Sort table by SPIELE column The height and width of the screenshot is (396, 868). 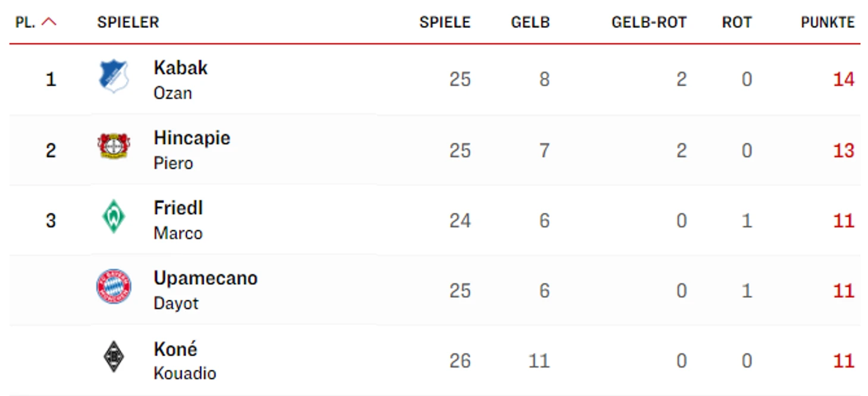click(x=445, y=23)
